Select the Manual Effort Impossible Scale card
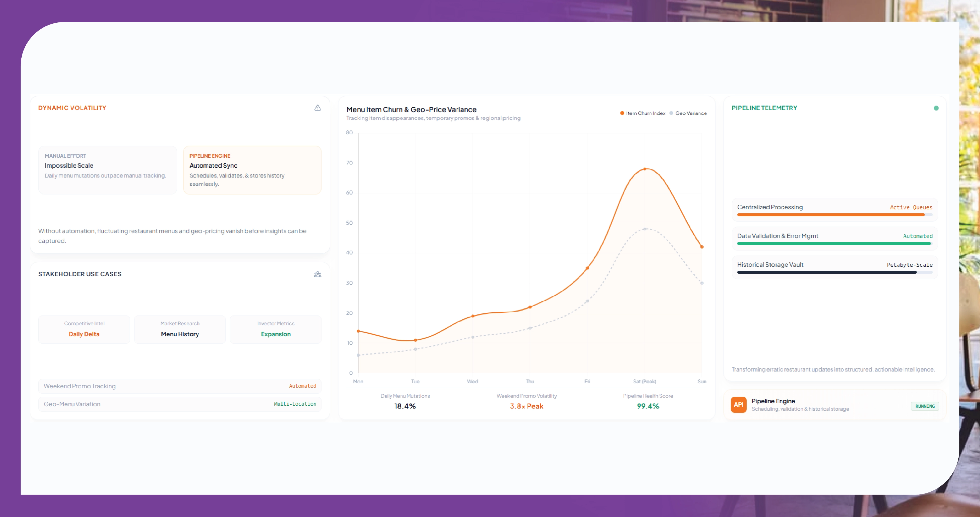 [108, 170]
